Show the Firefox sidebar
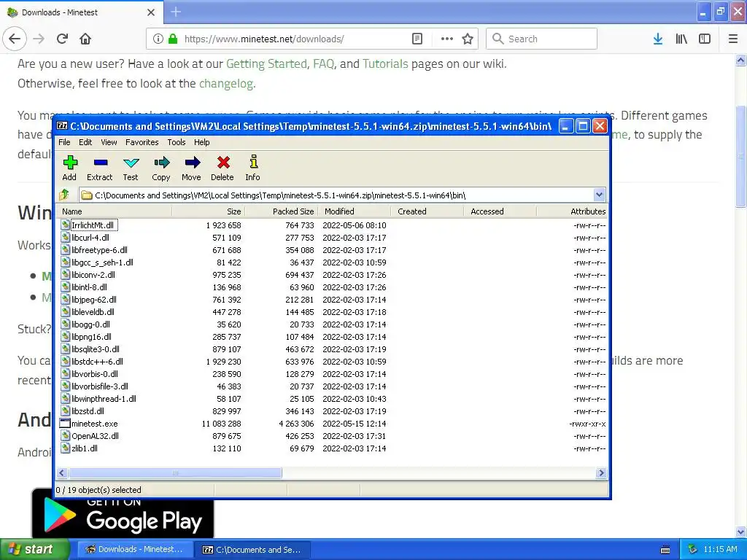Screen dimensions: 747x560 (x=705, y=39)
